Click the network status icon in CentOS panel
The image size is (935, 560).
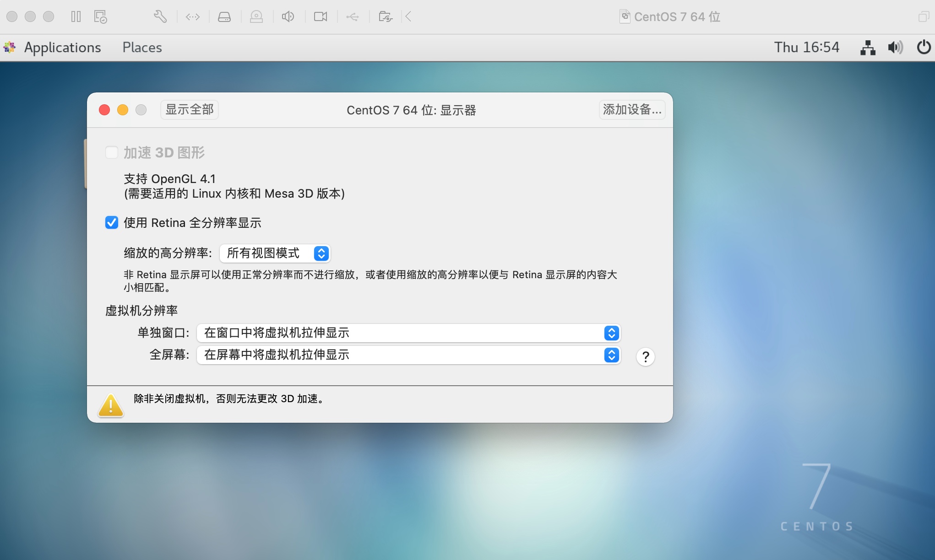click(868, 47)
